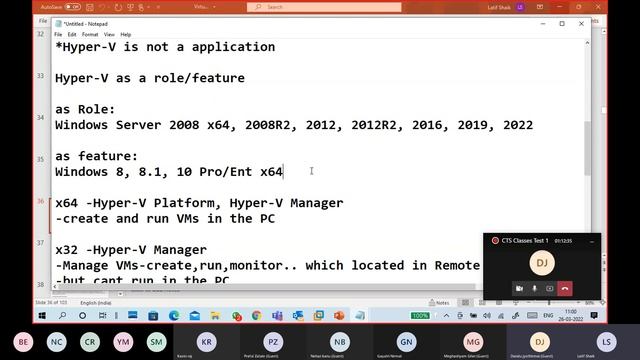Open PowerPoint icon on taskbar
The width and height of the screenshot is (640, 360).
[x=339, y=316]
